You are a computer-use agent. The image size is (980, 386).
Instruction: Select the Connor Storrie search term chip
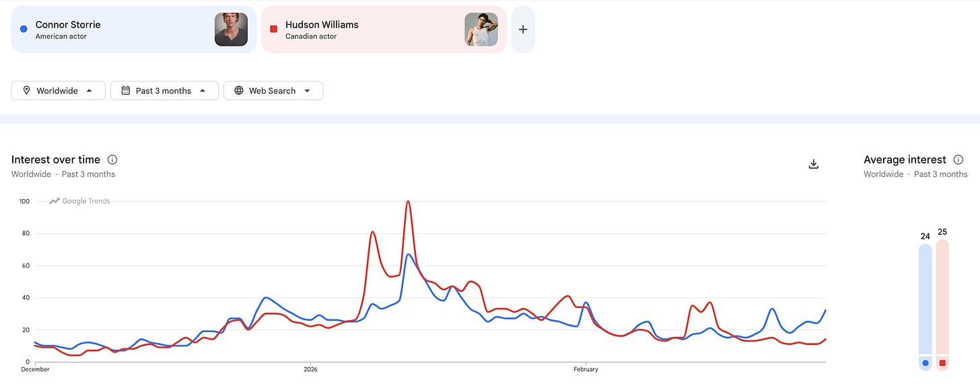click(134, 30)
